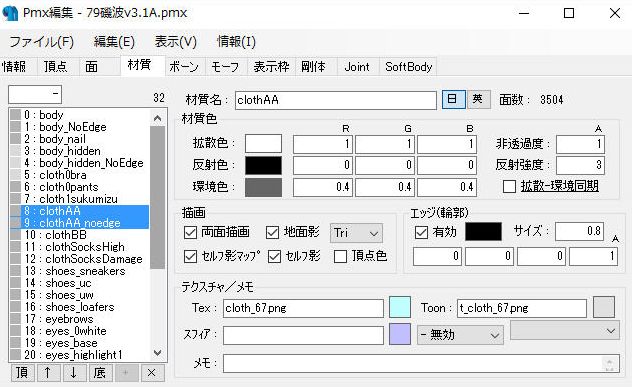Click the 非透過度 opacity value field

580,144
